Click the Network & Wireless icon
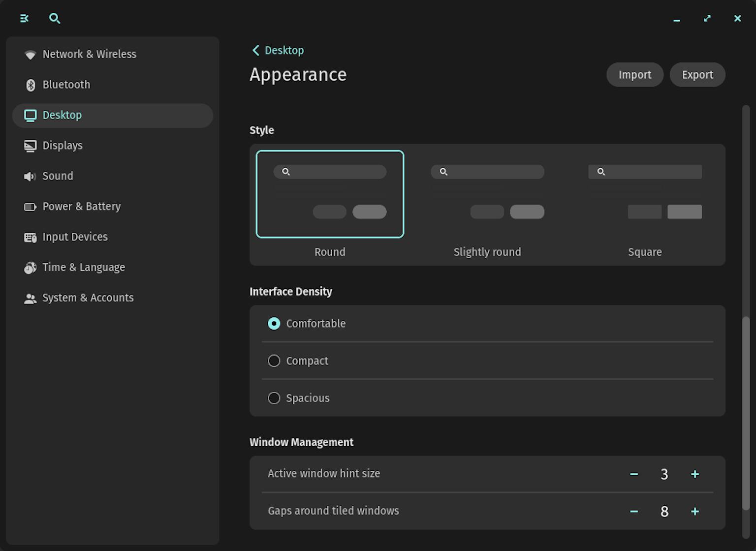 pyautogui.click(x=31, y=55)
